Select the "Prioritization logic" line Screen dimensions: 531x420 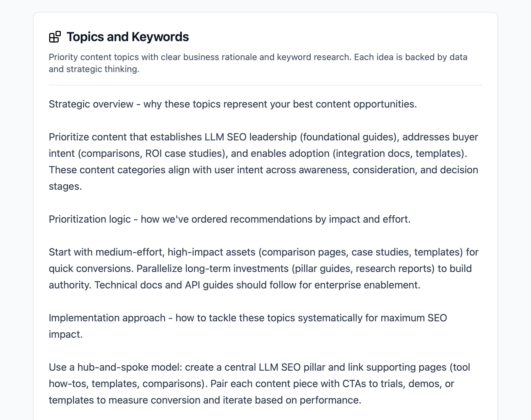(229, 219)
